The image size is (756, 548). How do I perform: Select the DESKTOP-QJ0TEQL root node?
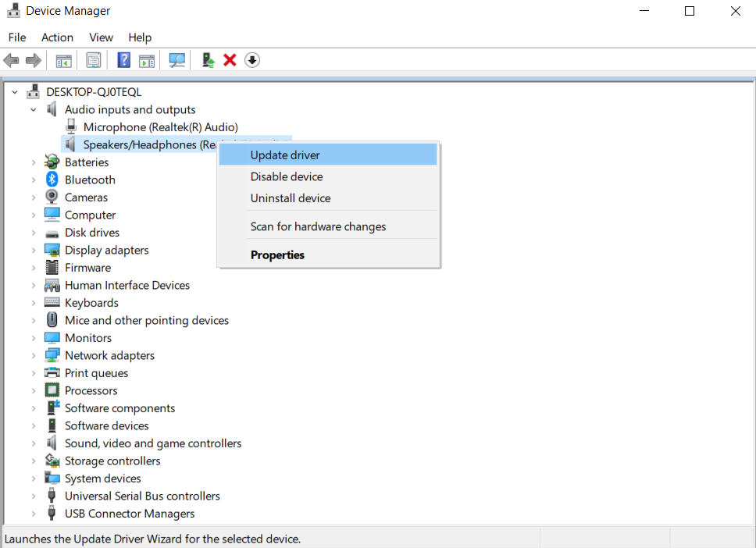(94, 92)
